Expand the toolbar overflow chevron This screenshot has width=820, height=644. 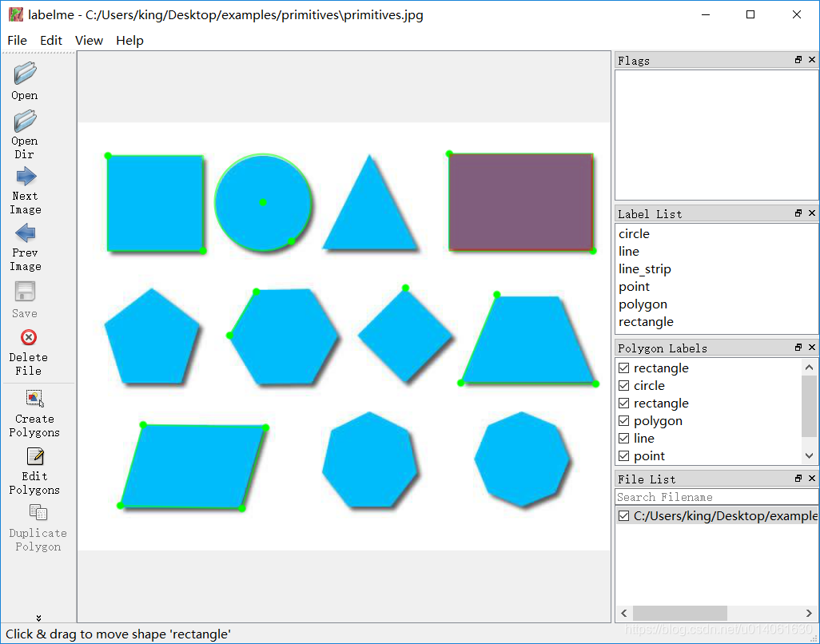pyautogui.click(x=38, y=618)
